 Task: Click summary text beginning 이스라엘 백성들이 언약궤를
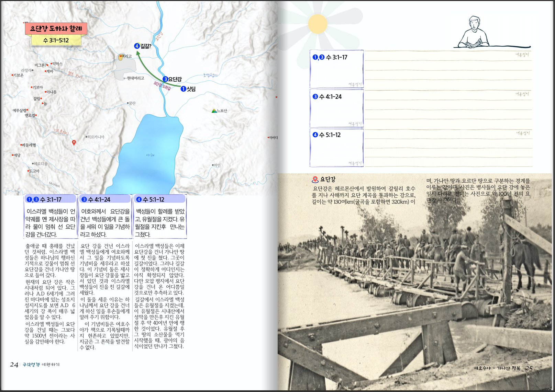(50, 223)
